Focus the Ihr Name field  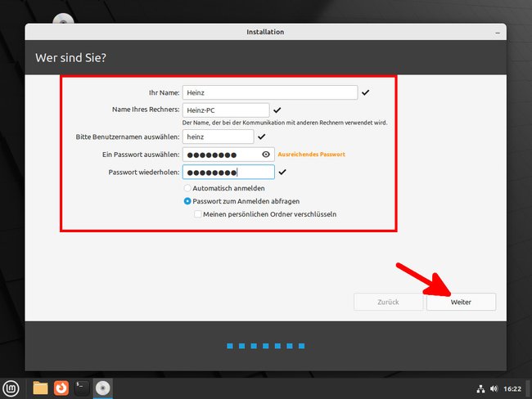270,92
